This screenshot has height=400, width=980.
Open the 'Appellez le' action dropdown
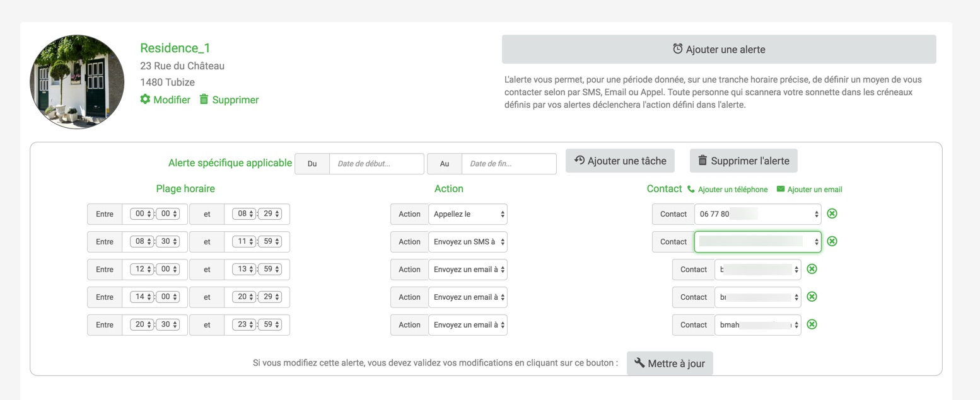[467, 214]
